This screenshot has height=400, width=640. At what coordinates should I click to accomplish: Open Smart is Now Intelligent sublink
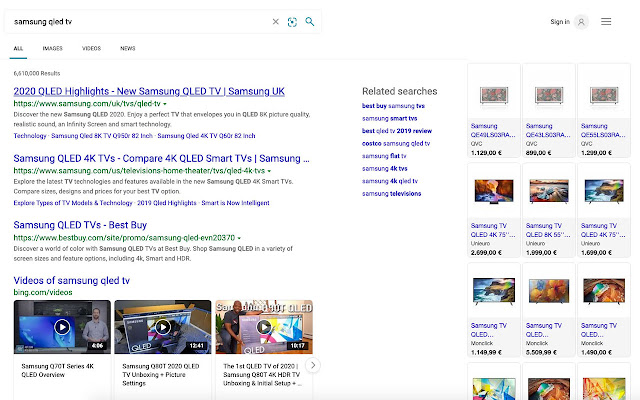236,203
